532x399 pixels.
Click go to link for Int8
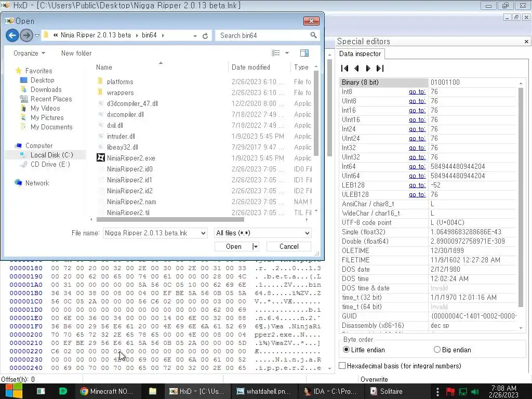pos(417,91)
